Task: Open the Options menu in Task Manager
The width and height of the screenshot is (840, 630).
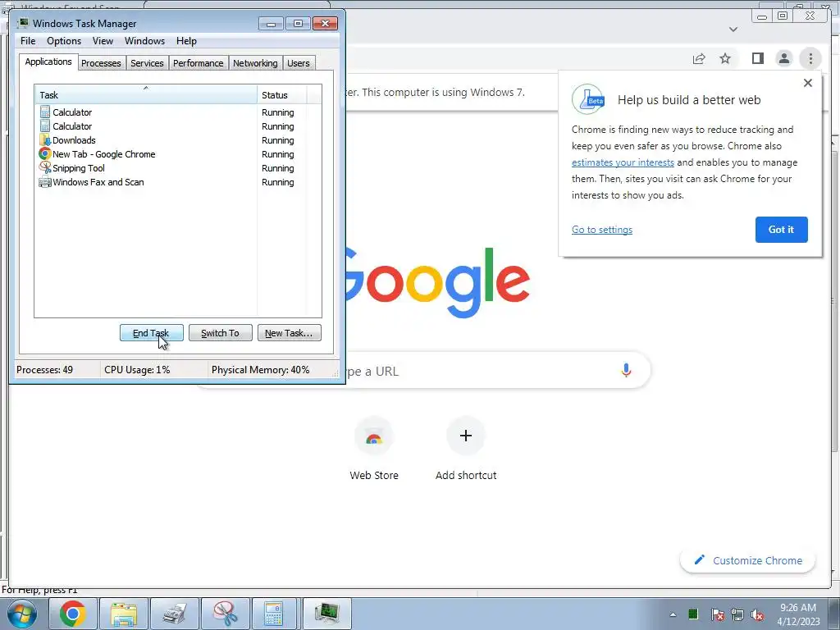Action: pos(64,41)
